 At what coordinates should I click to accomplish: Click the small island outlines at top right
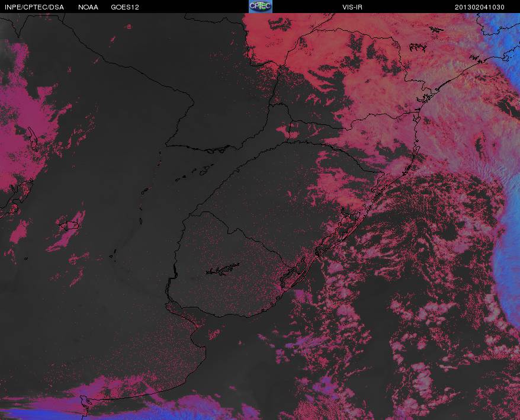coord(419,47)
